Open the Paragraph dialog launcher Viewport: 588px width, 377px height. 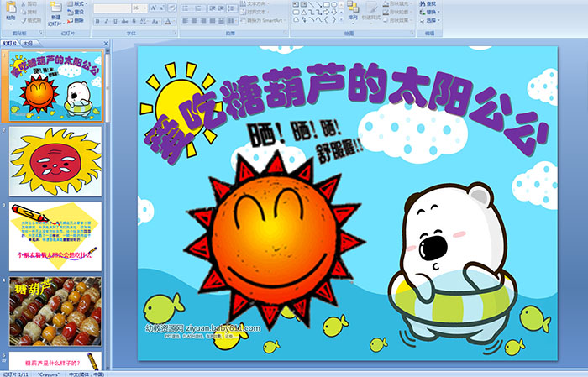[286, 34]
